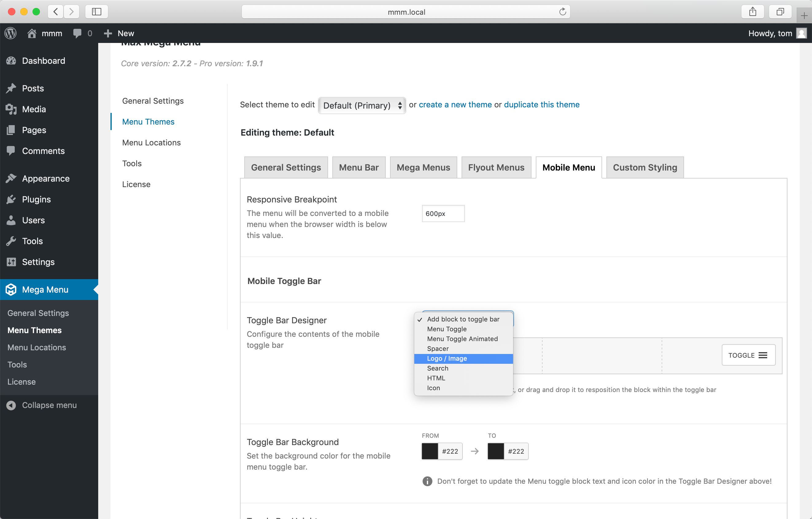Choose 'Icon' from the block list
The height and width of the screenshot is (519, 812).
(463, 388)
